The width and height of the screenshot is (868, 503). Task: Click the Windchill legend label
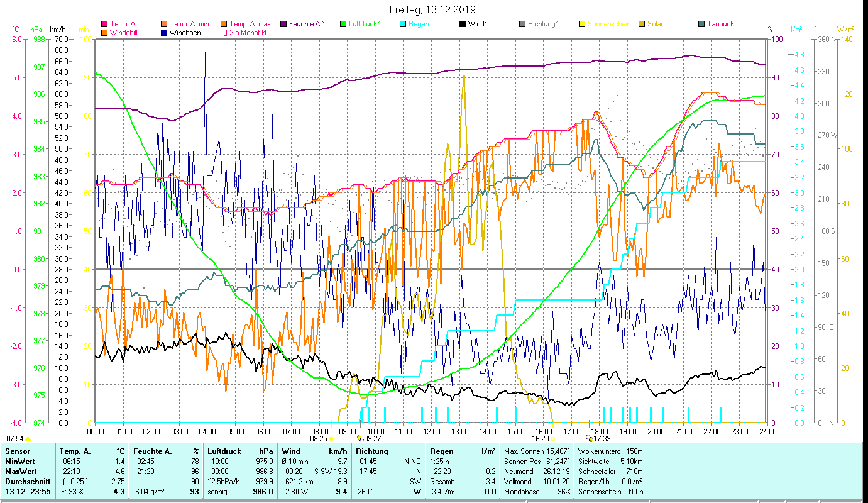click(124, 32)
